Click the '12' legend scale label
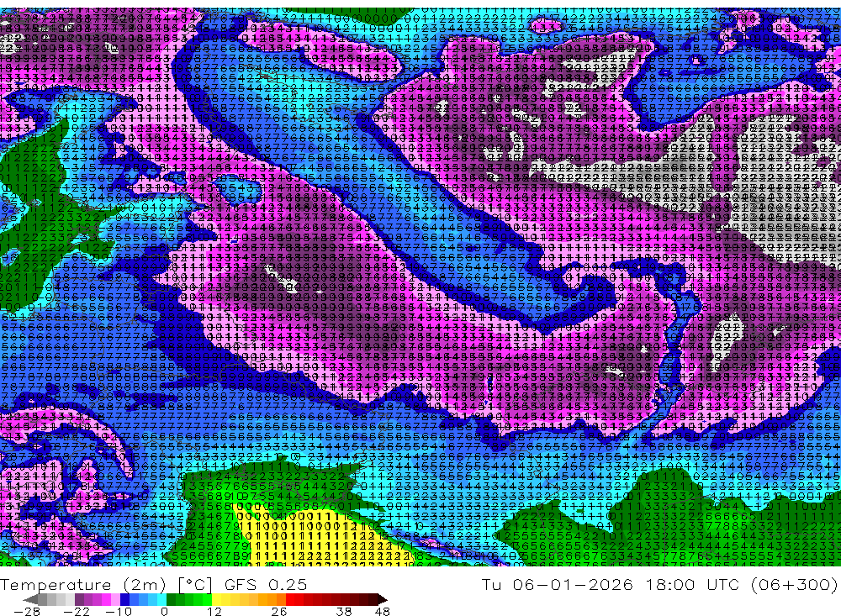841x616 pixels. [x=214, y=612]
